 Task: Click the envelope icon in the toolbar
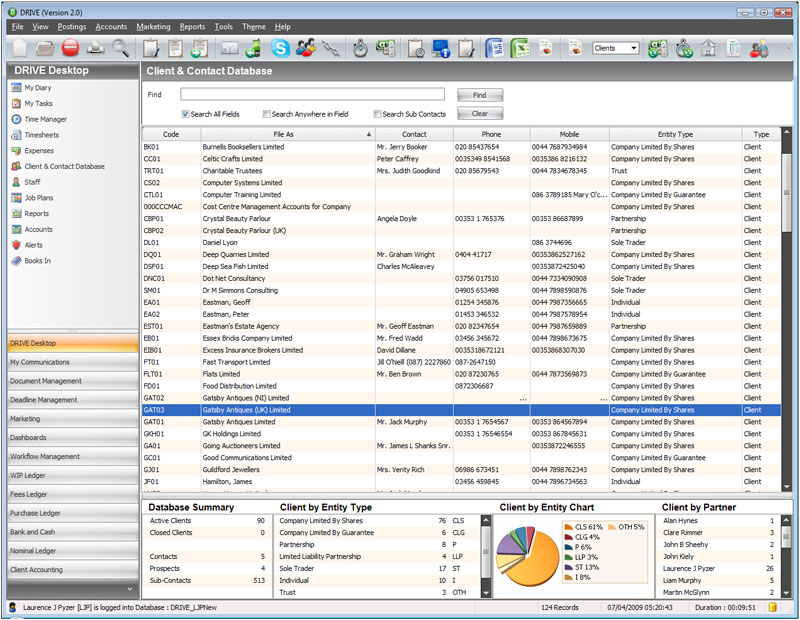230,48
